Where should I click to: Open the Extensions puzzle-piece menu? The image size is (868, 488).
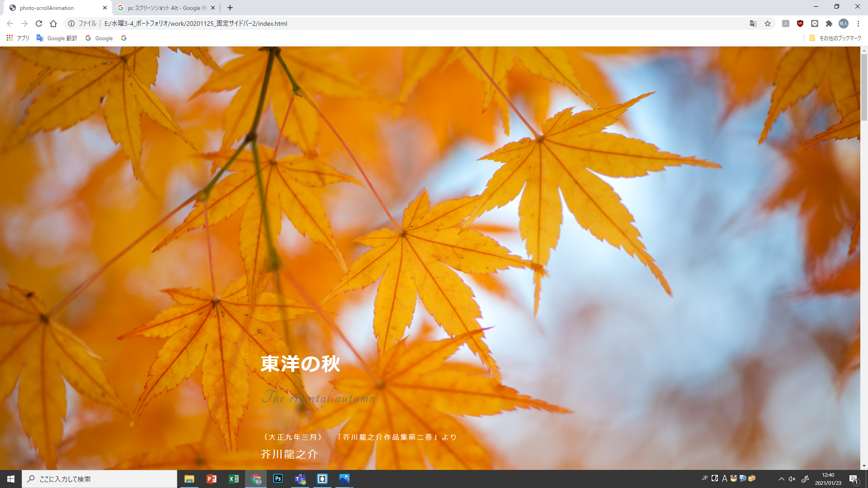coord(829,23)
